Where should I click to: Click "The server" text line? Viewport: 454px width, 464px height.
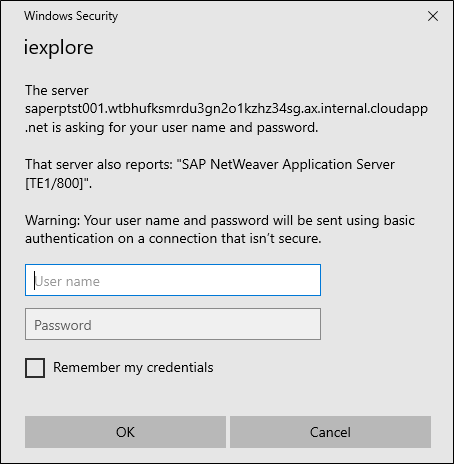point(57,90)
